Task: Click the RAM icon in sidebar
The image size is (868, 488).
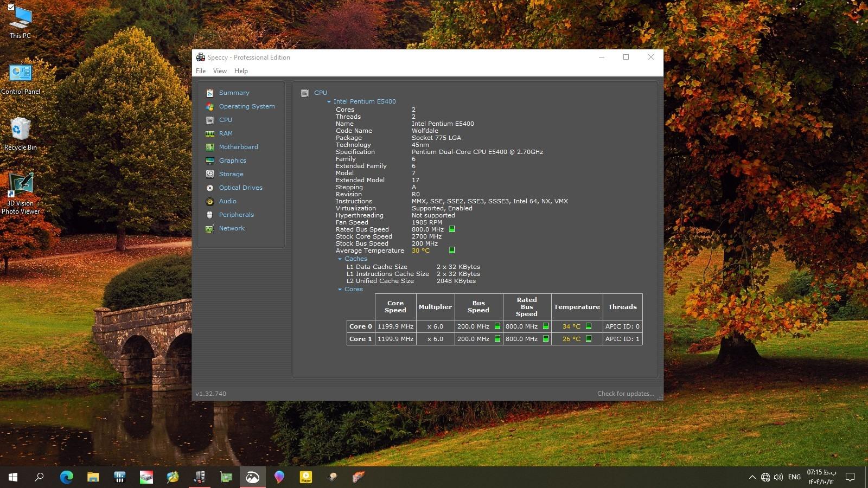Action: coord(210,133)
